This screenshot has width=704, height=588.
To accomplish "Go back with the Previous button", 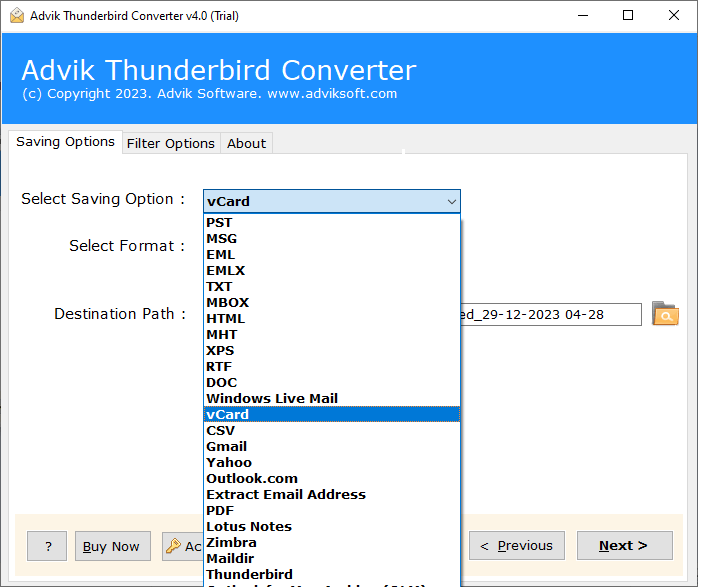I will 517,546.
